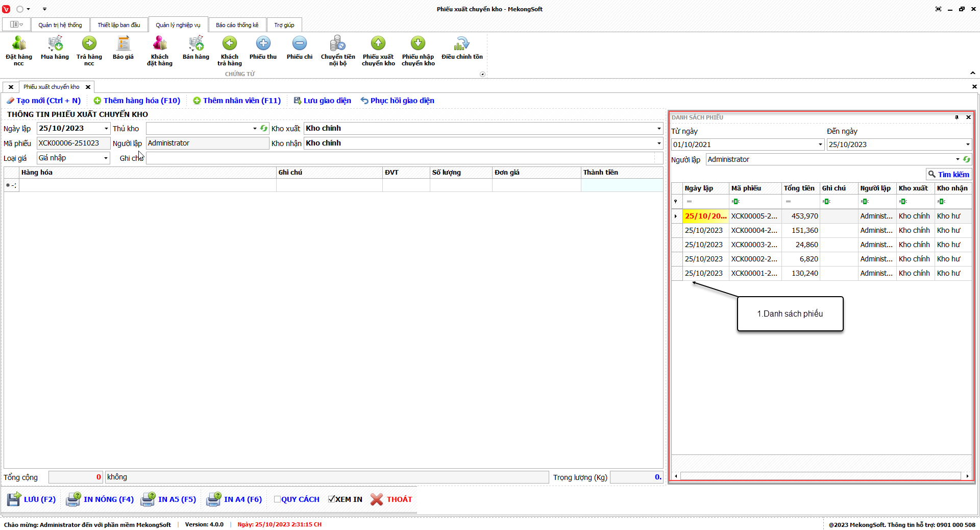The image size is (980, 530).
Task: Pin the Danh sách phiếu panel
Action: coord(957,117)
